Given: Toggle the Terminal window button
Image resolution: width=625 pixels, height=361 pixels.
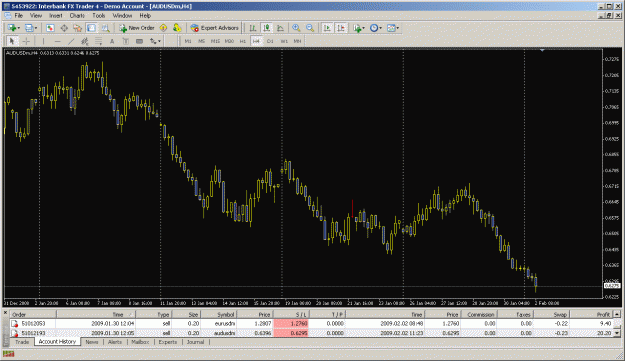Looking at the screenshot, I should click(x=91, y=28).
